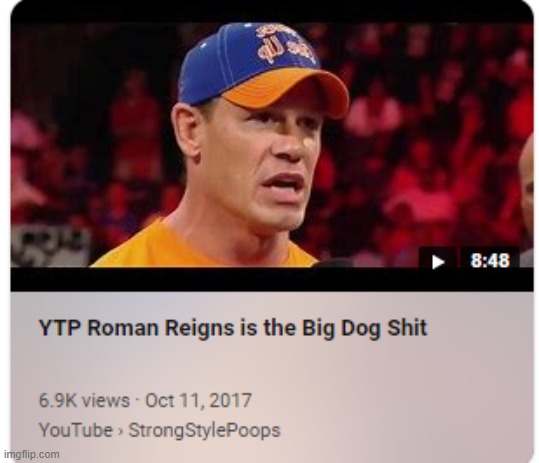Screen dimensions: 539x463
Task: Open the video thumbnail preview
Action: coord(272,145)
